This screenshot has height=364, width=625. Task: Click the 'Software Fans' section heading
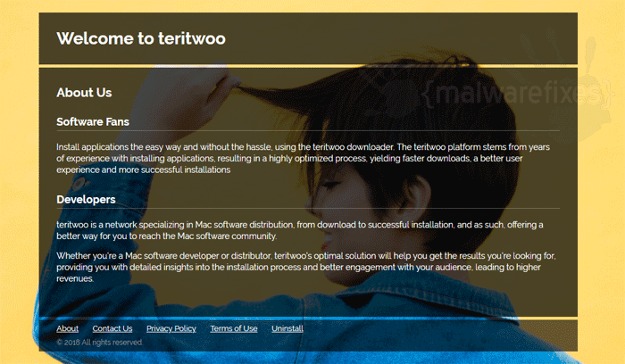coord(93,122)
